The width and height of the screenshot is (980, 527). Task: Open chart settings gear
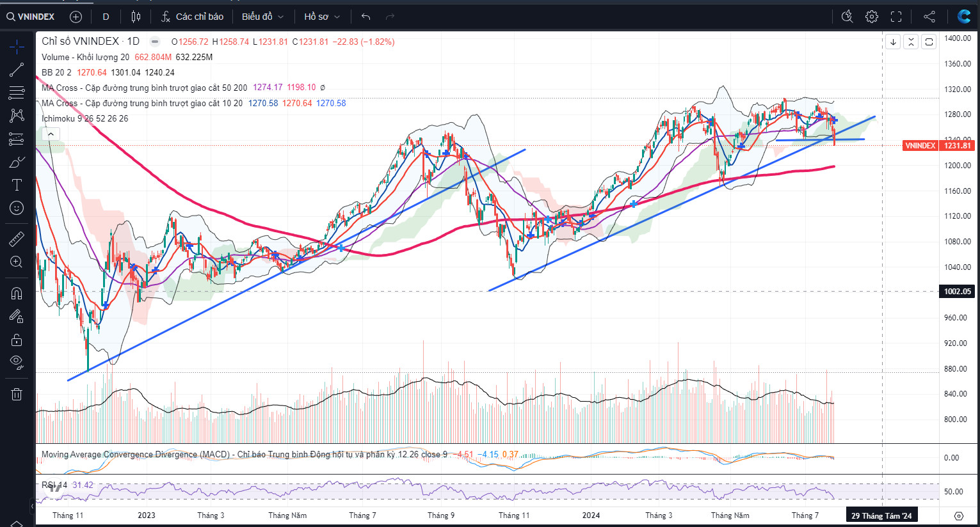[x=871, y=17]
